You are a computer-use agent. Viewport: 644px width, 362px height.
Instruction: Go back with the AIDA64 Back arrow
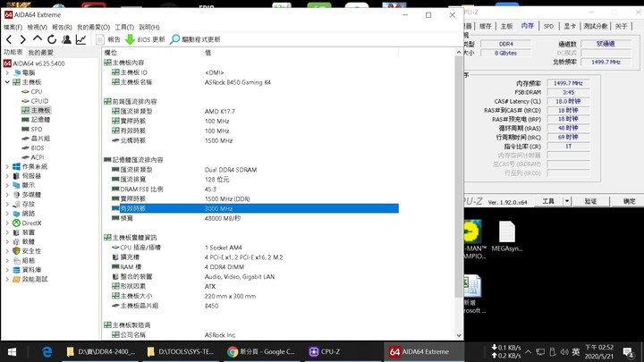[9, 39]
